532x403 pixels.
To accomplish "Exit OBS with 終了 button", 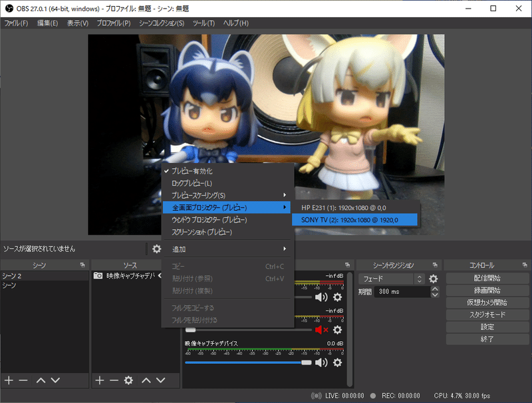I will point(487,339).
